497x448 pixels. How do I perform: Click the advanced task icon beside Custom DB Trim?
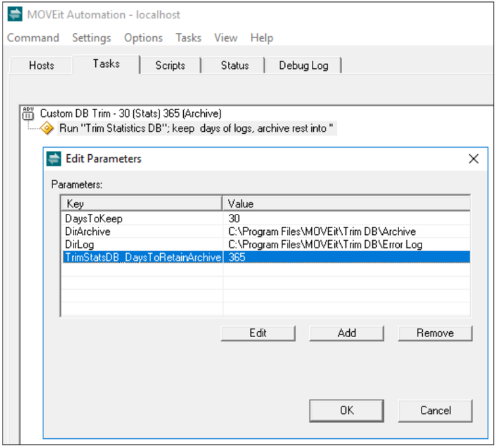28,113
